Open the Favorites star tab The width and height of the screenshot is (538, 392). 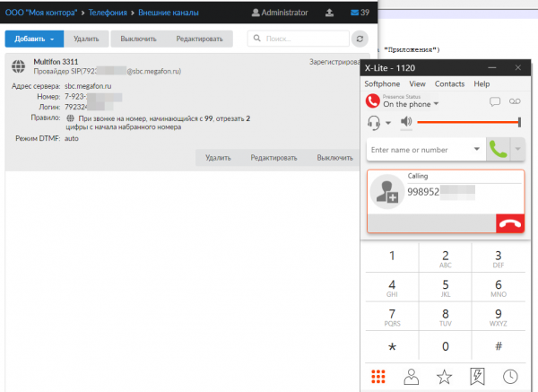[443, 377]
